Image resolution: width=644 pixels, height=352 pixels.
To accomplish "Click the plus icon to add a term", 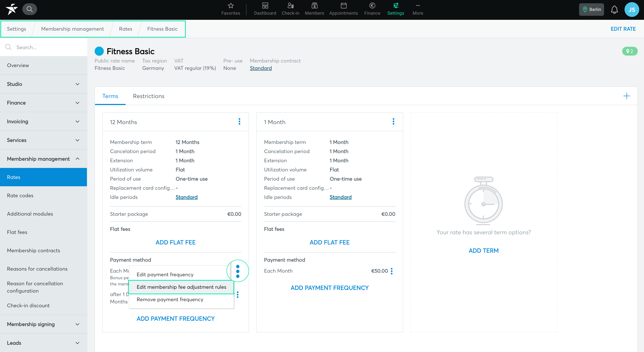I will (x=627, y=96).
